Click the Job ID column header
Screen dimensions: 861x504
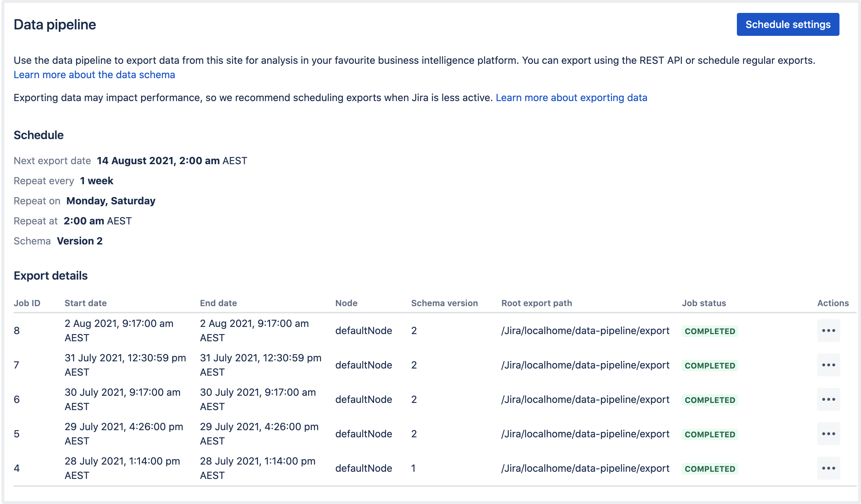[x=27, y=303]
